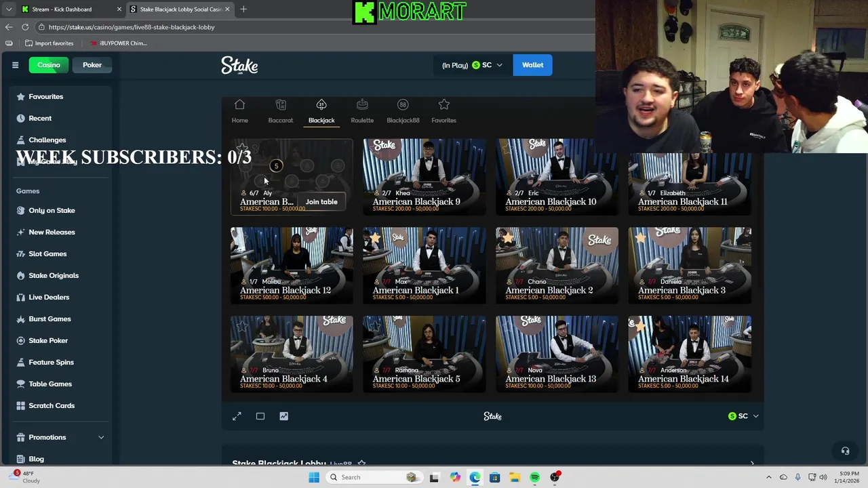Open the hamburger menu in Stake sidebar
868x488 pixels.
[x=15, y=65]
